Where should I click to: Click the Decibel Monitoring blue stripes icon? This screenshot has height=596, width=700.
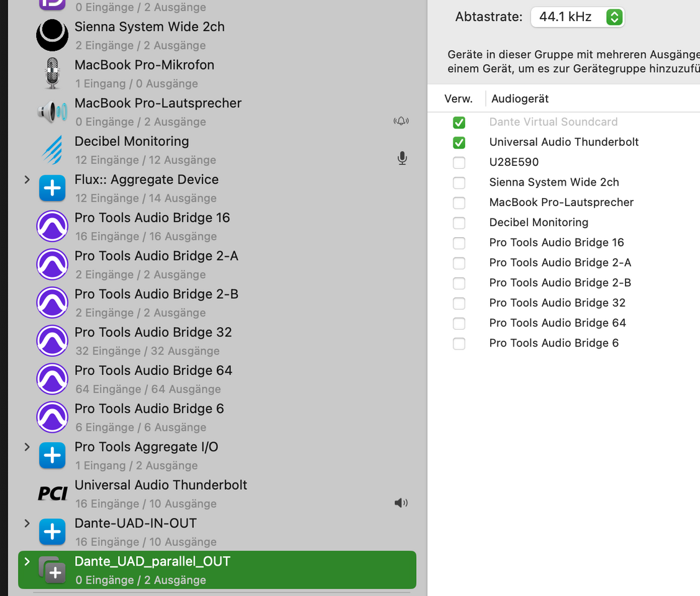pyautogui.click(x=52, y=150)
